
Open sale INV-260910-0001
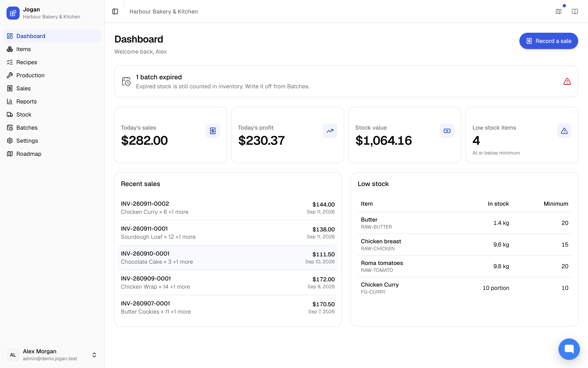(228, 258)
